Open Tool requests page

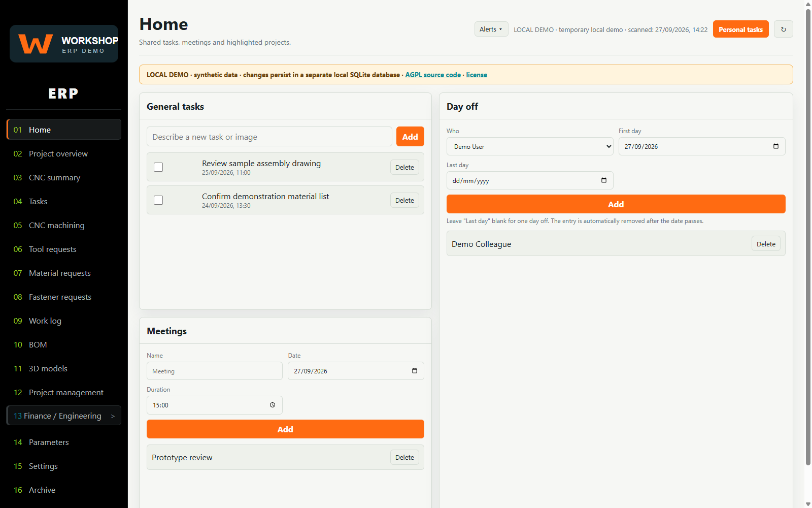pyautogui.click(x=64, y=249)
